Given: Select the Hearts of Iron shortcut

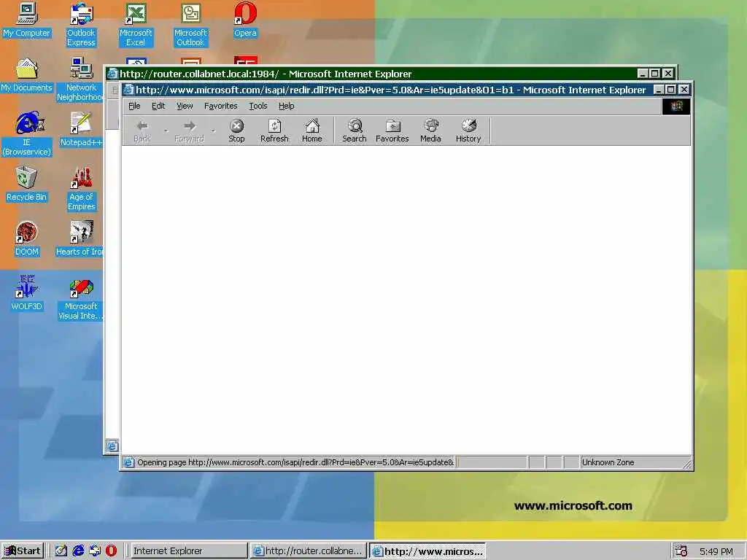Looking at the screenshot, I should (80, 239).
